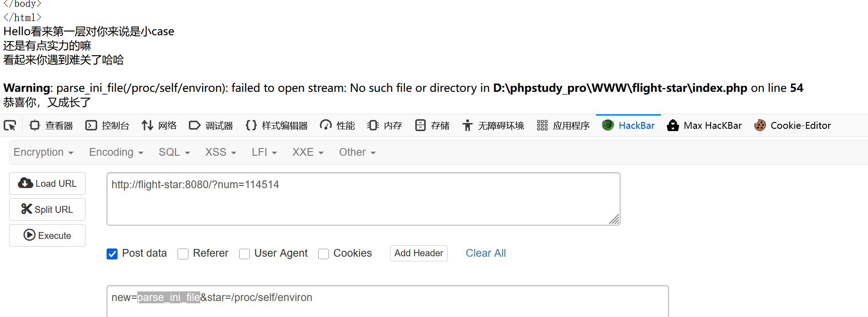The height and width of the screenshot is (317, 868).
Task: Click the Load URL button
Action: click(x=47, y=184)
